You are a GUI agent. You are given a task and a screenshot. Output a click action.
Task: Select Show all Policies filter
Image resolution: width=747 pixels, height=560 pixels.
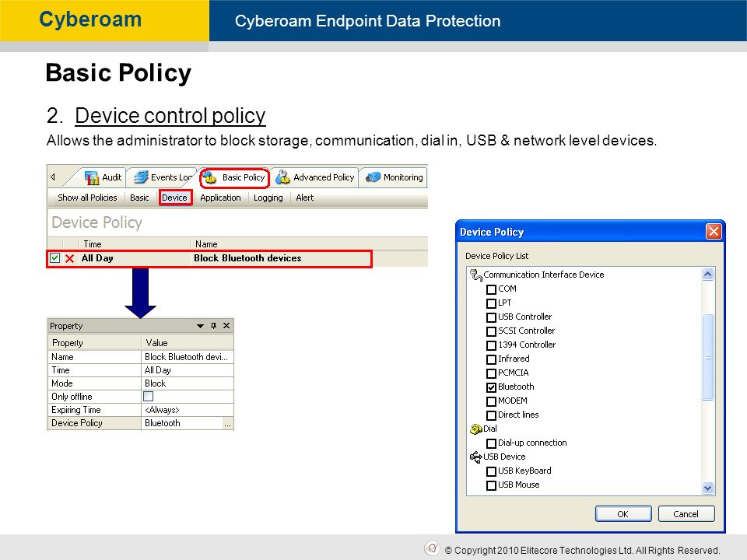point(87,198)
